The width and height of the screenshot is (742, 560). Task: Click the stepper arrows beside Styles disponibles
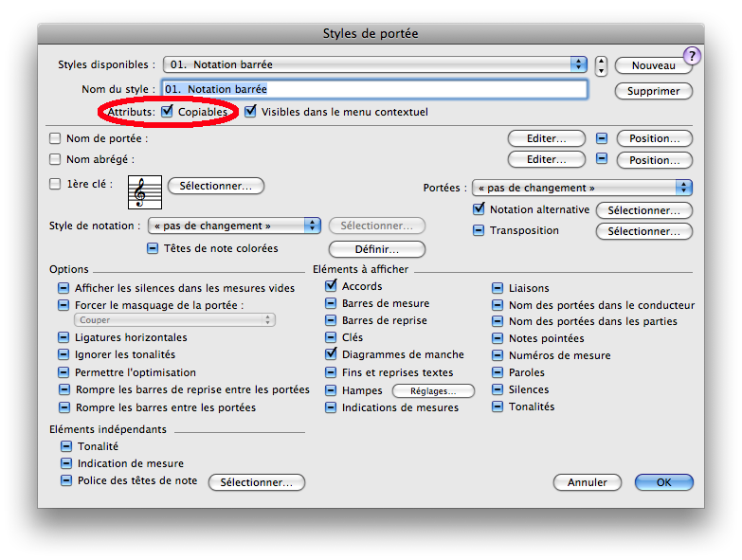601,65
